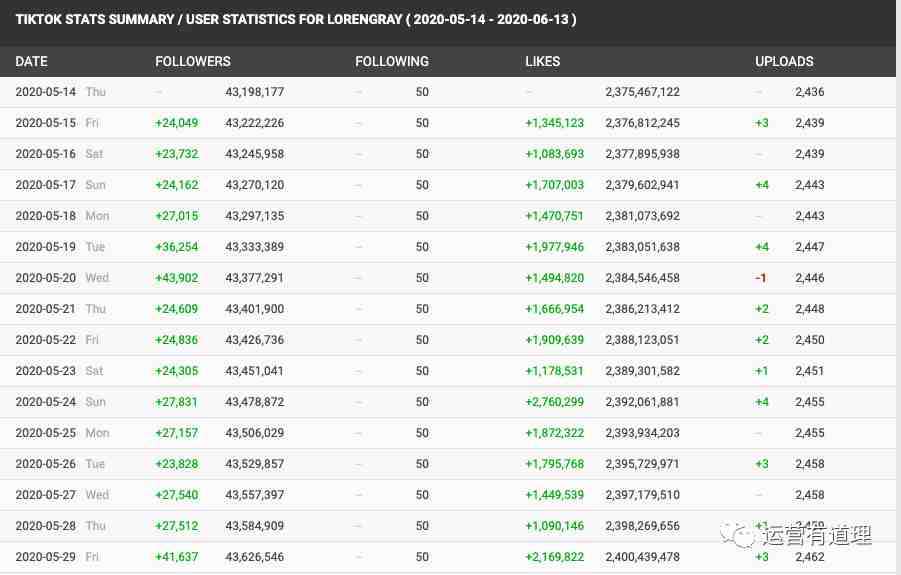Viewport: 901px width, 575px height.
Task: Click followers total 43,198,177
Action: pos(255,92)
